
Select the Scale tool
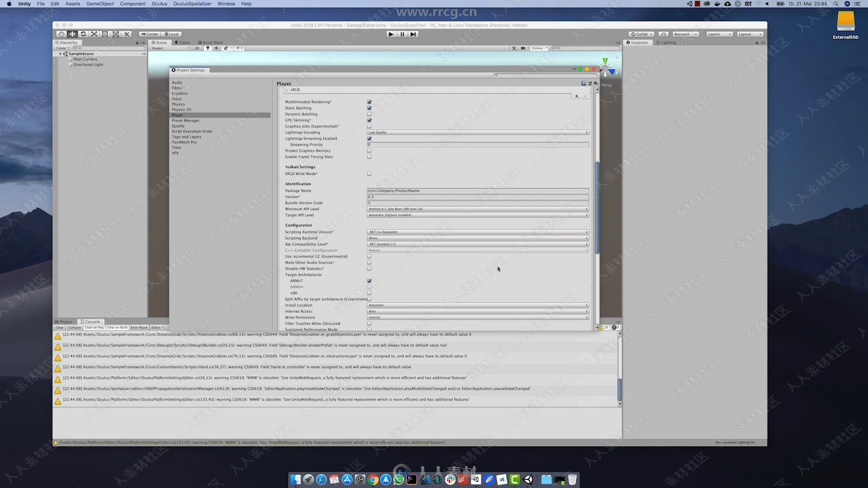[x=94, y=34]
